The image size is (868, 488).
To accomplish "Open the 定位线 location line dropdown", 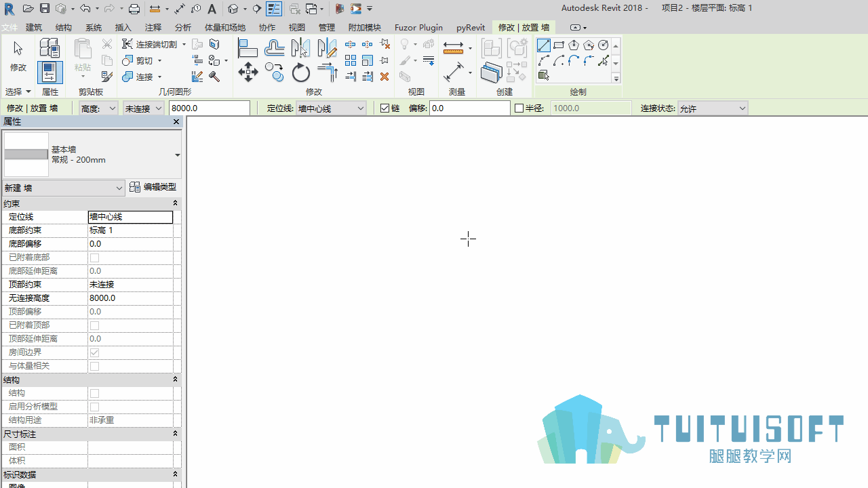I will click(x=332, y=108).
